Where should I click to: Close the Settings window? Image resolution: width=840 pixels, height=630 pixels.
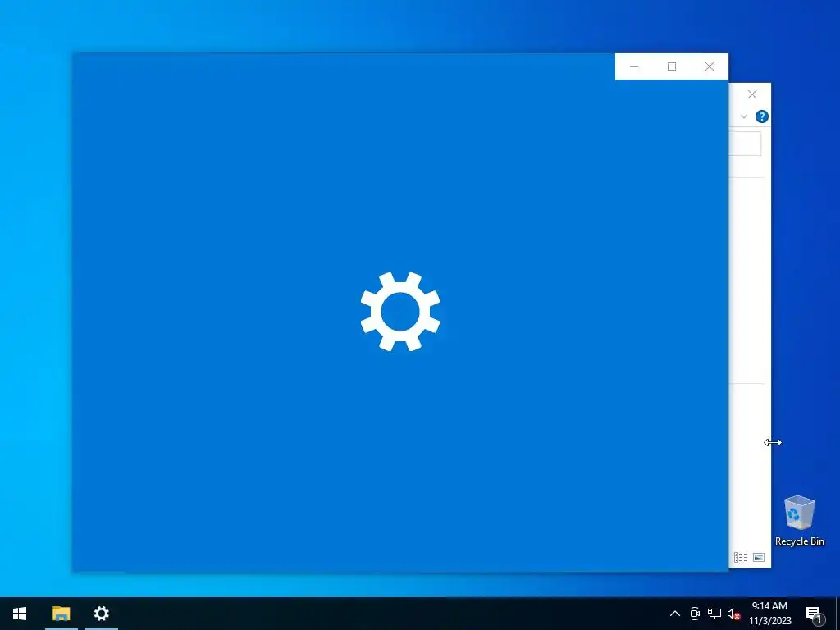pos(710,66)
